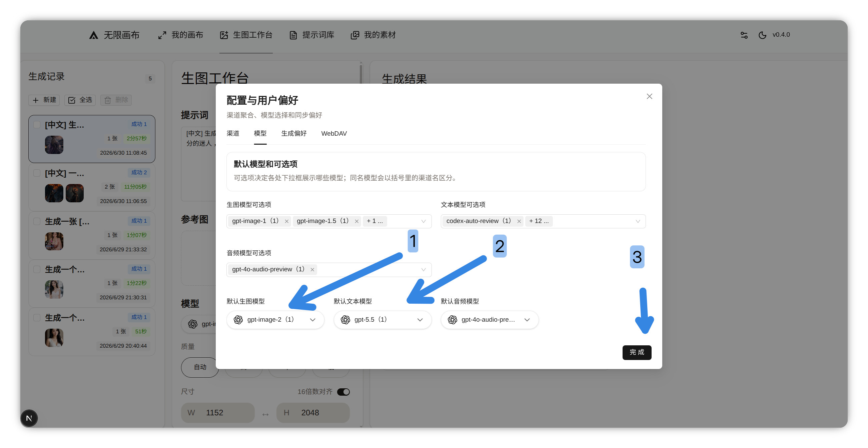Click the checkbox icon in 全选 button
This screenshot has height=448, width=868.
click(x=72, y=100)
